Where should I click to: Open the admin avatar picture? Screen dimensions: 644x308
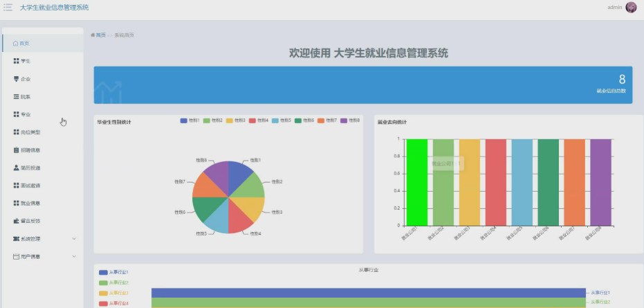[x=631, y=7]
